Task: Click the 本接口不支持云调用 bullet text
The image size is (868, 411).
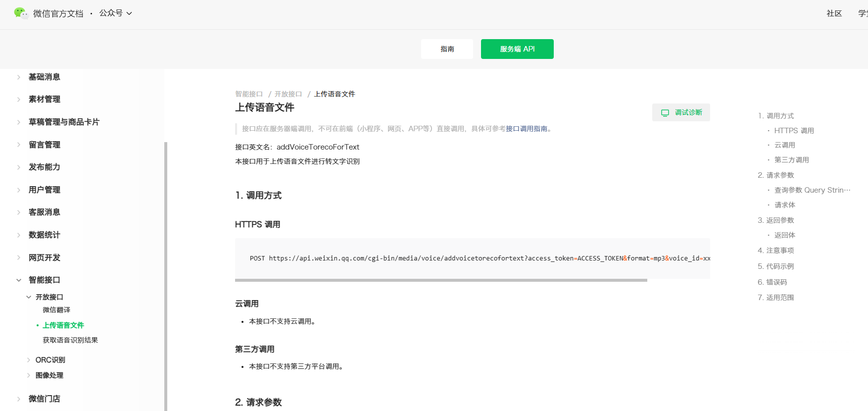Action: (x=282, y=321)
